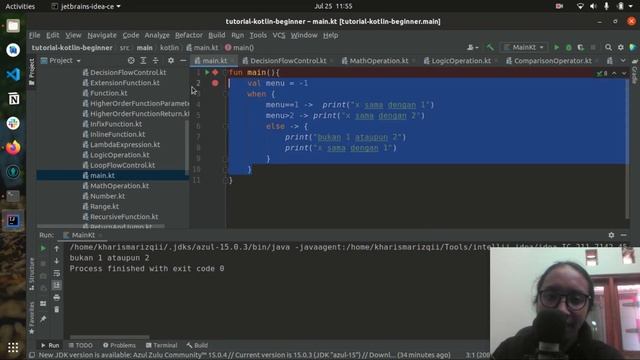Toggle soft-wrap in the Run console
This screenshot has width=640, height=360.
click(57, 273)
